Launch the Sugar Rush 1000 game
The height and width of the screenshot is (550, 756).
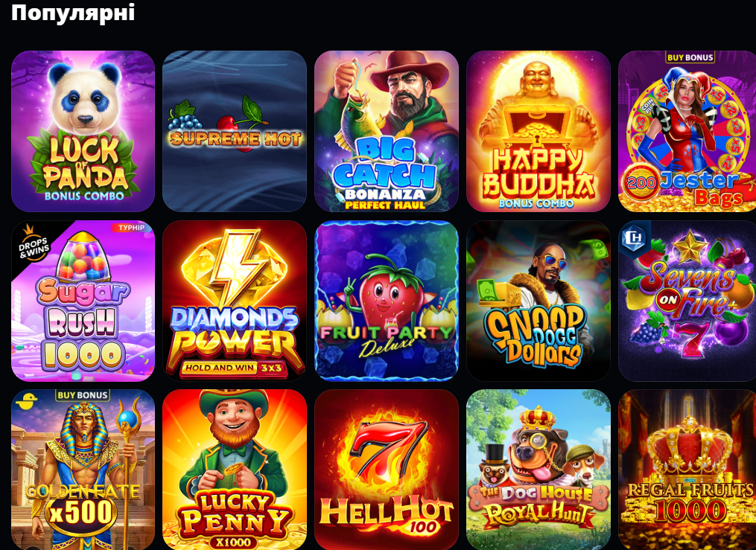pyautogui.click(x=83, y=301)
